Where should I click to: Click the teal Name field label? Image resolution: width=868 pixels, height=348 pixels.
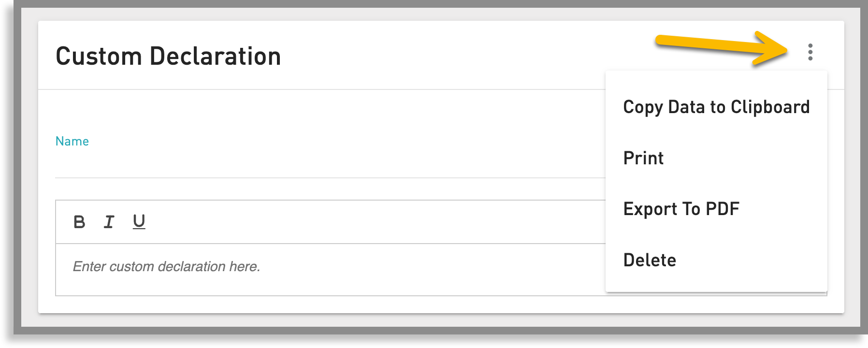(x=72, y=141)
